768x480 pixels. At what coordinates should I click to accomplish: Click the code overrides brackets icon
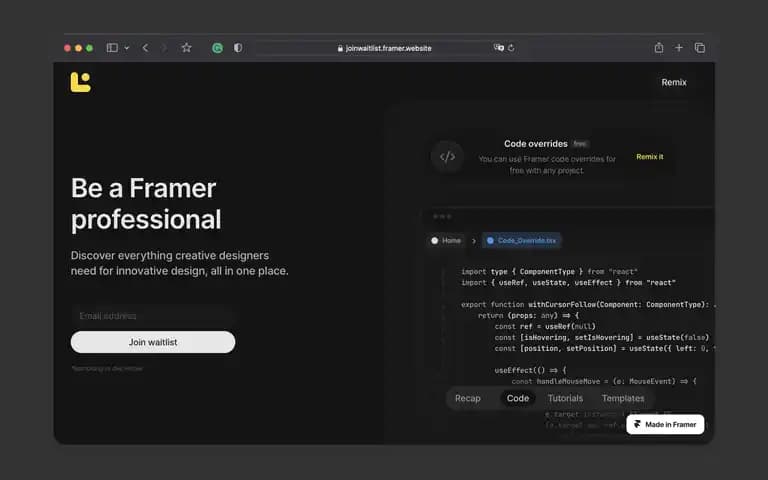point(447,157)
